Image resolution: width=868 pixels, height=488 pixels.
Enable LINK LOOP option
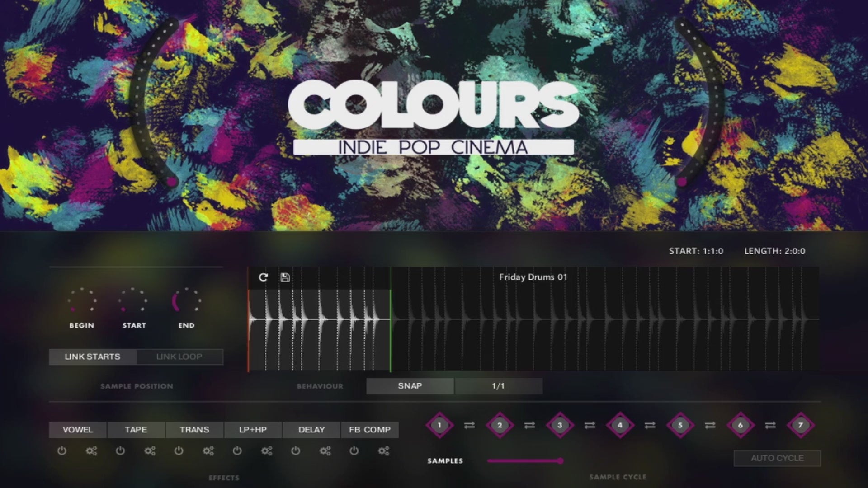tap(179, 357)
